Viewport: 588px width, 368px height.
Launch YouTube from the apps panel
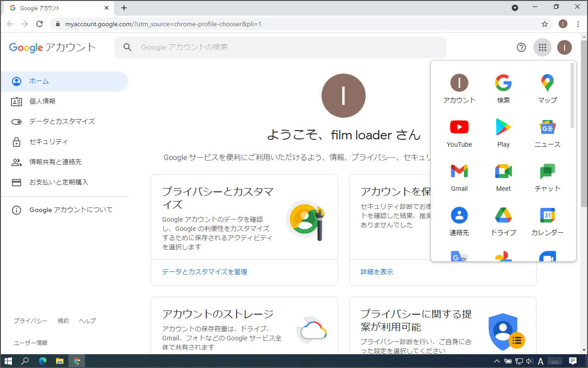pos(459,133)
